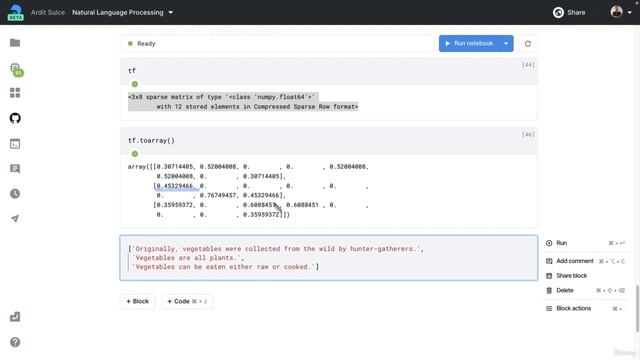The height and width of the screenshot is (360, 640).
Task: Click the tf cell success status icon
Action: pos(135,84)
